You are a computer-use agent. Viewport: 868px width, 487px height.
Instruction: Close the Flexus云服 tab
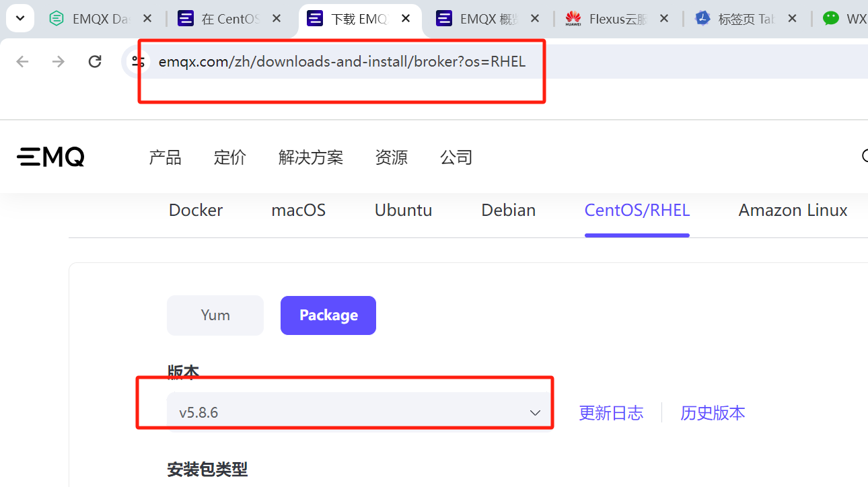(664, 19)
